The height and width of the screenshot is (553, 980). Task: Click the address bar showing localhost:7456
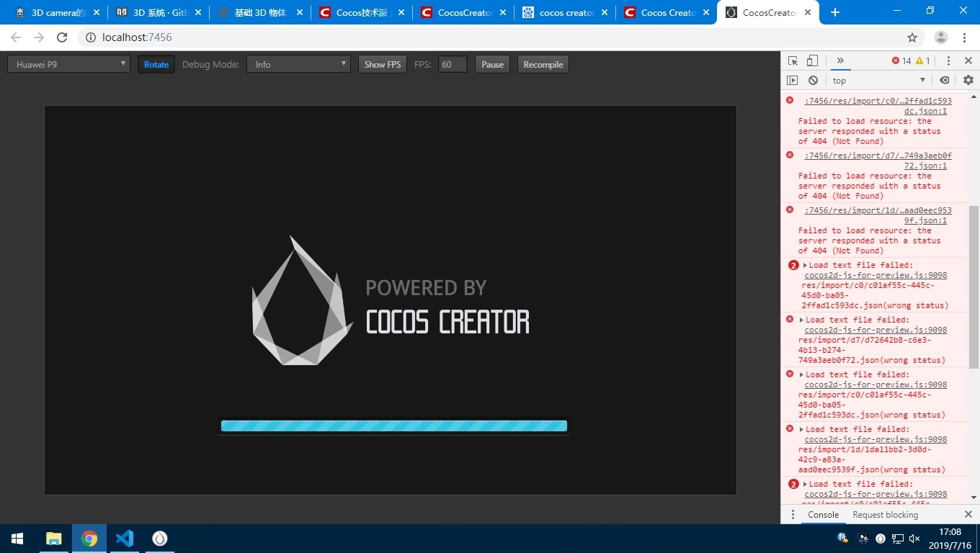(x=497, y=37)
